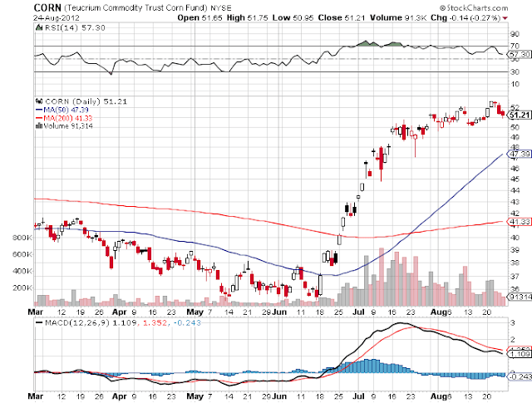Click the CORN ticker symbol title
532x403 pixels.
pyautogui.click(x=47, y=7)
